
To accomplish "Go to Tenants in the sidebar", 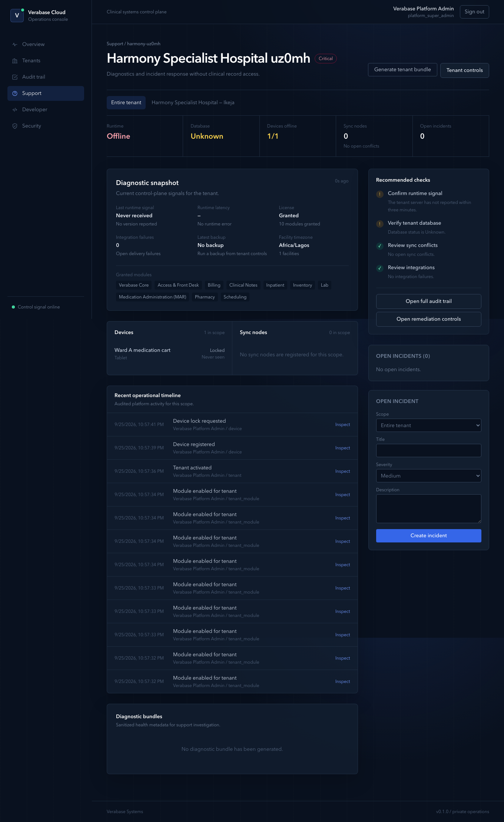I will tap(46, 61).
